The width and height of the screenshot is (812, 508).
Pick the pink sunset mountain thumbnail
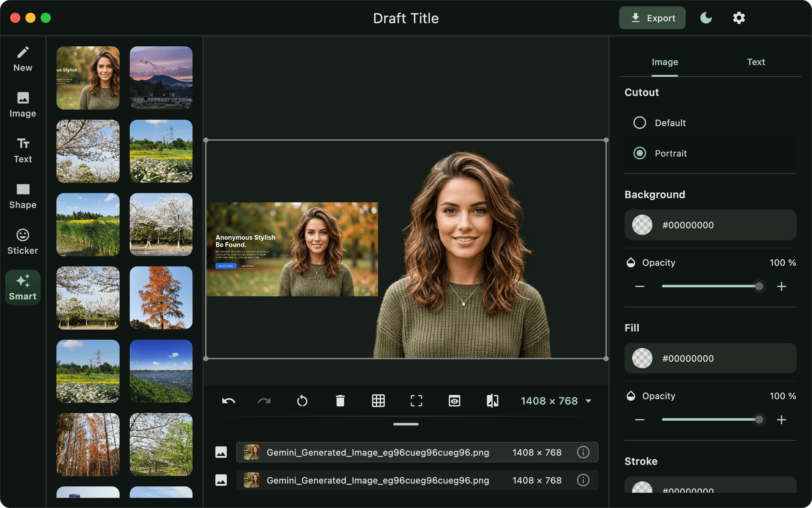pyautogui.click(x=161, y=78)
